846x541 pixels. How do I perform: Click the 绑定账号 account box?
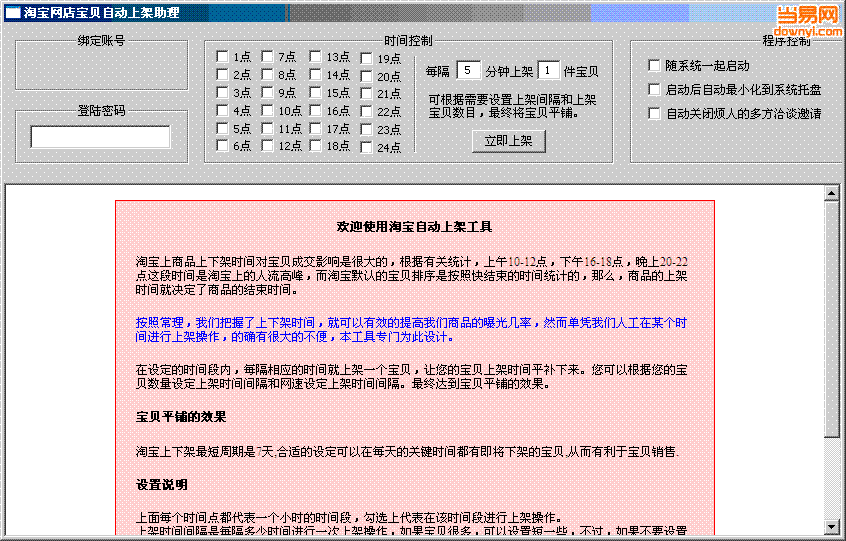coord(101,65)
